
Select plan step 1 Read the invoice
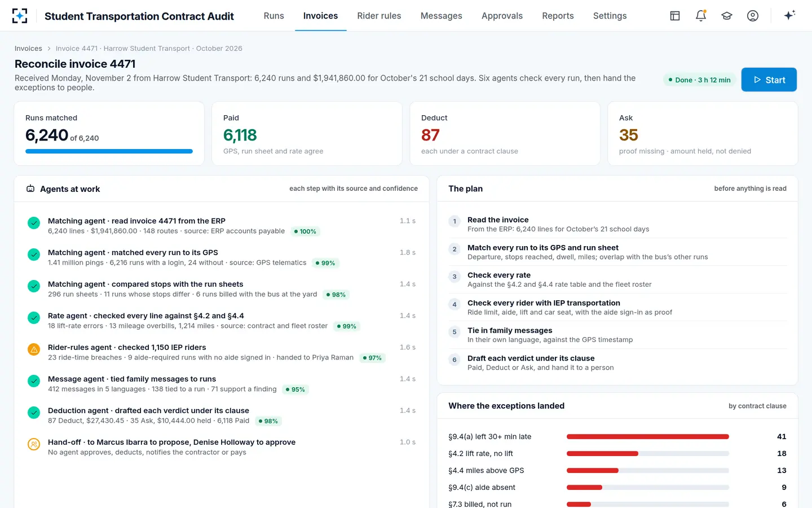(617, 224)
